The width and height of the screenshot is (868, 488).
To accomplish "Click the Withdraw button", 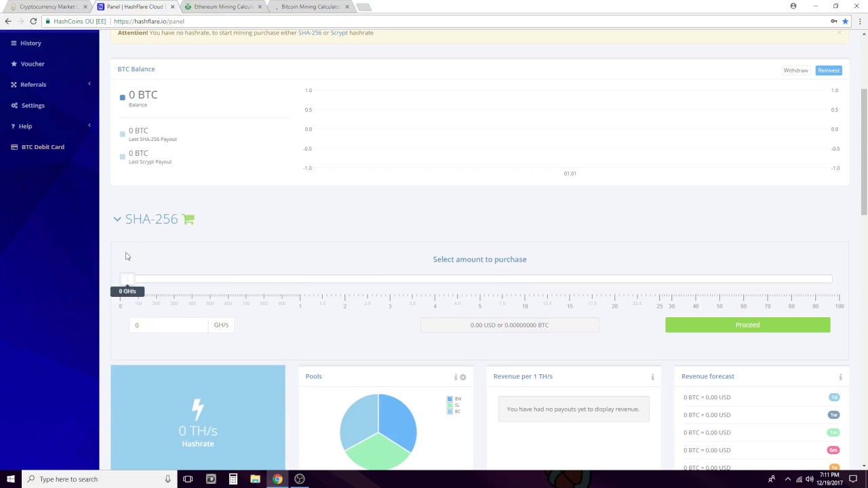I will [x=795, y=70].
